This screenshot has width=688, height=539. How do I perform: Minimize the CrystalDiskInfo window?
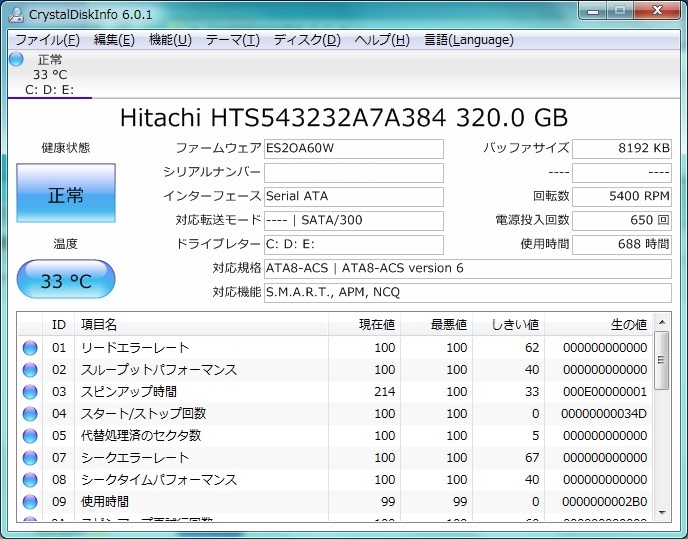click(593, 11)
